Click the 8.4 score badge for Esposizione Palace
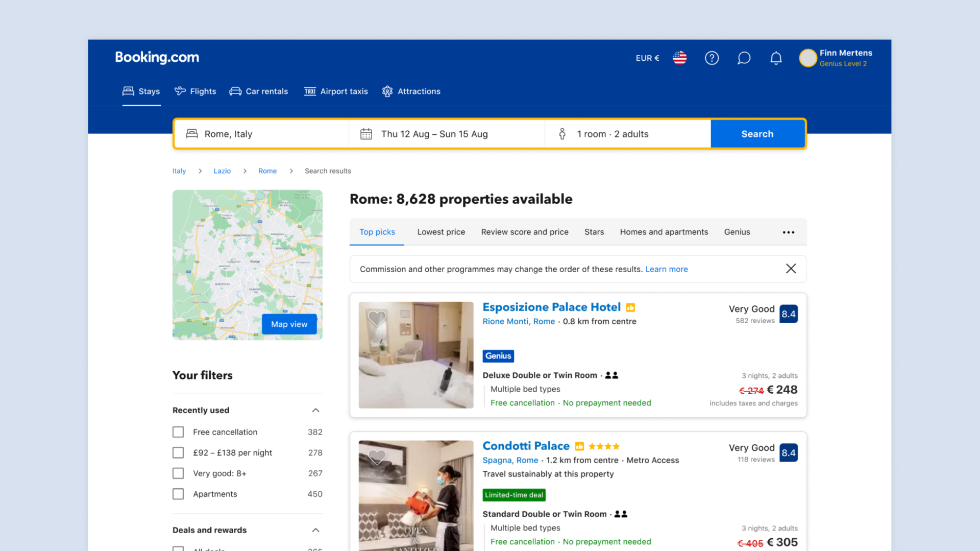The image size is (980, 551). [x=789, y=314]
